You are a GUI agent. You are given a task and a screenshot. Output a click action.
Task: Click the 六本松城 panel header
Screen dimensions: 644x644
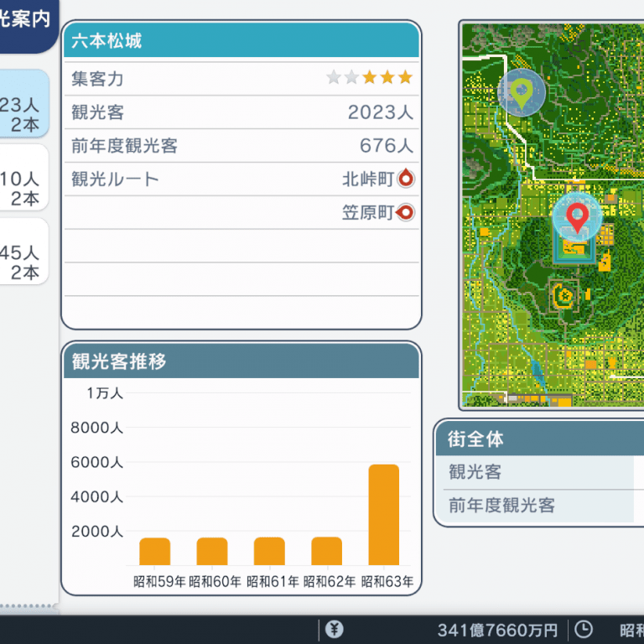coord(241,41)
